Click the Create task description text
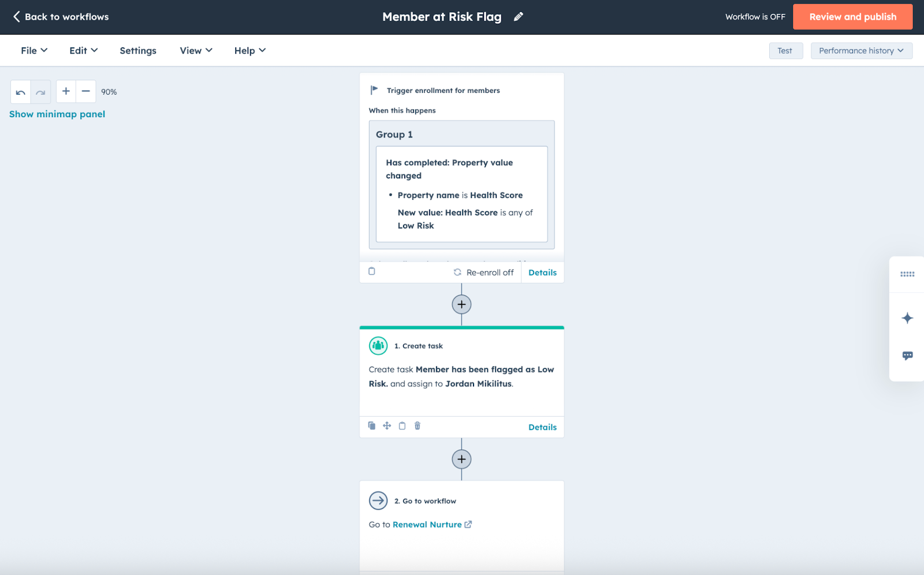Screen dimensions: 924x575 (x=461, y=376)
